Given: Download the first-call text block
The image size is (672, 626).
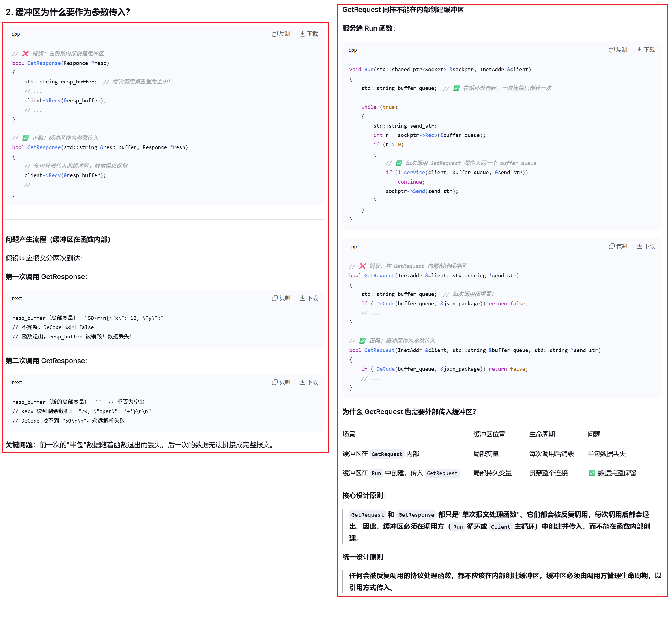Looking at the screenshot, I should click(309, 298).
